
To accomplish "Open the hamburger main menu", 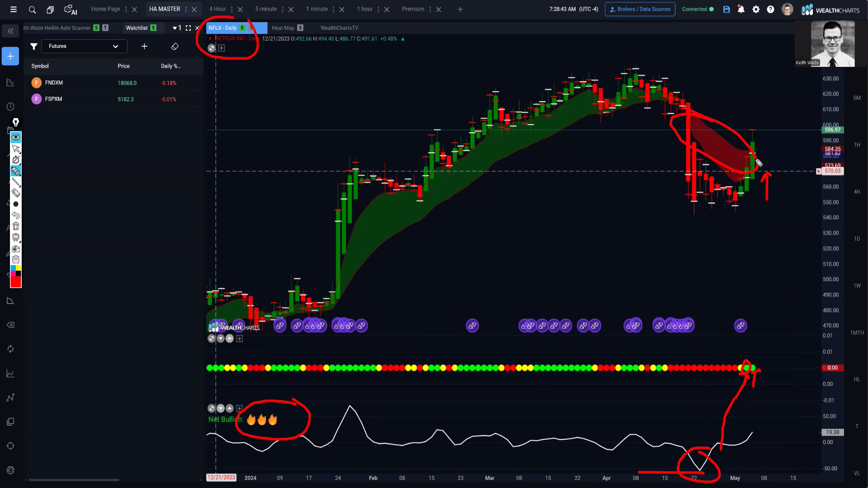I will click(x=14, y=9).
